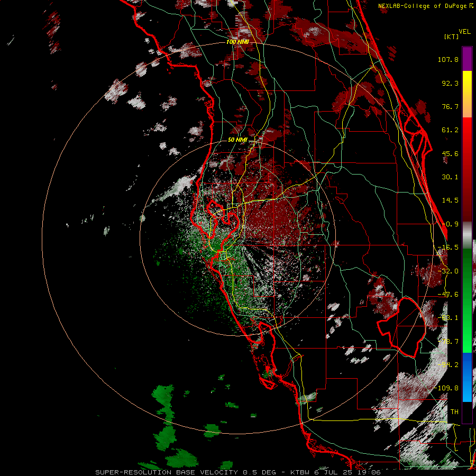Select the -0.9 velocity scale value
This screenshot has height=476, width=476.
pyautogui.click(x=450, y=224)
